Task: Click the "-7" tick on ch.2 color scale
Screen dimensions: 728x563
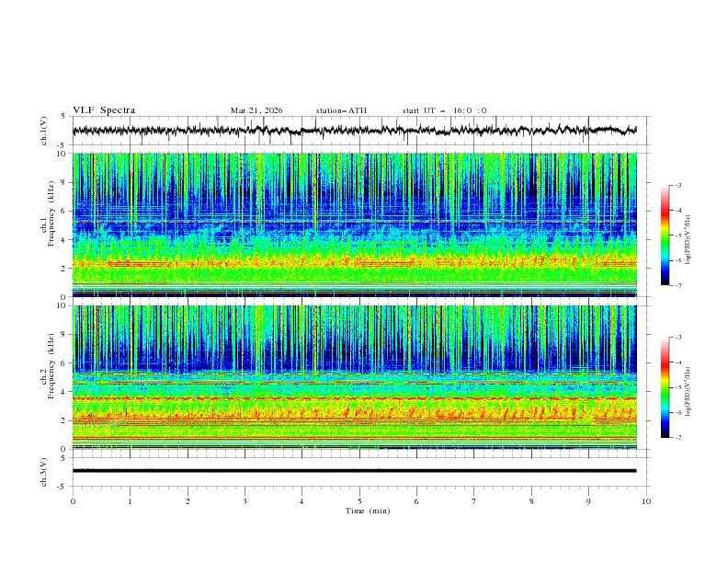Action: coord(678,437)
